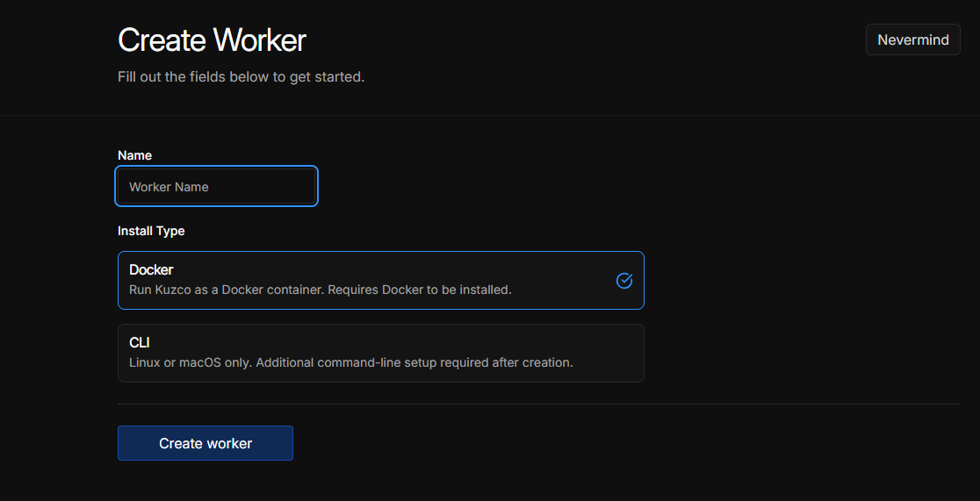Select the Docker install type card

coord(380,281)
